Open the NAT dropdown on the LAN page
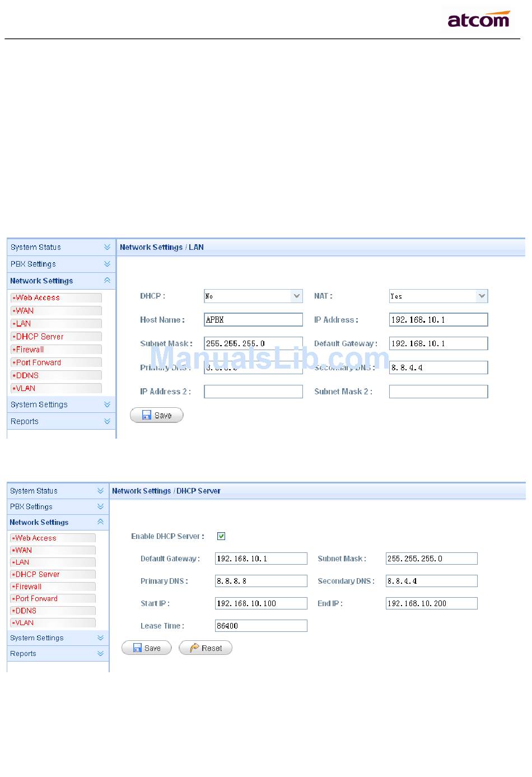 pos(438,296)
